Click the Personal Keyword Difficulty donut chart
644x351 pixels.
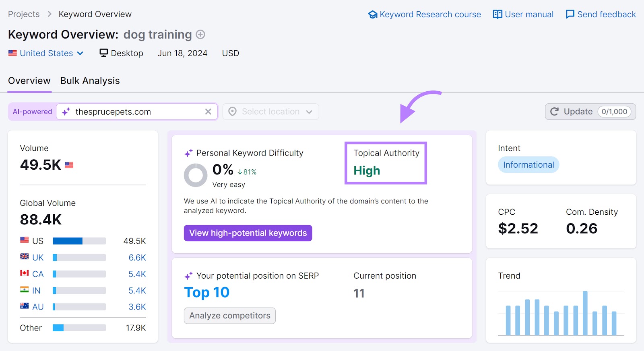click(196, 175)
